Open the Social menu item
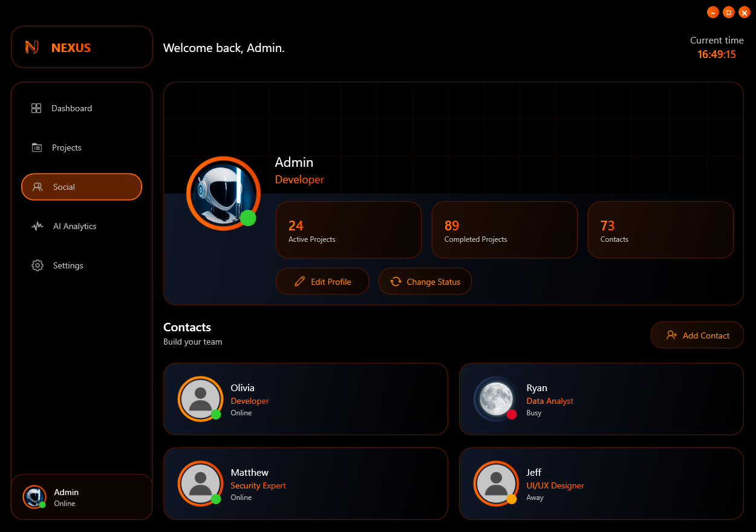Viewport: 756px width, 532px height. 82,187
